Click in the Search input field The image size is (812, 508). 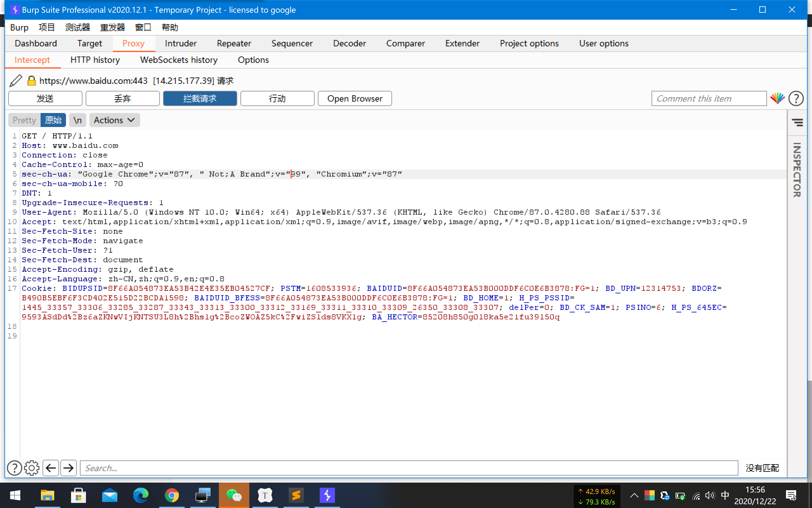(x=409, y=468)
